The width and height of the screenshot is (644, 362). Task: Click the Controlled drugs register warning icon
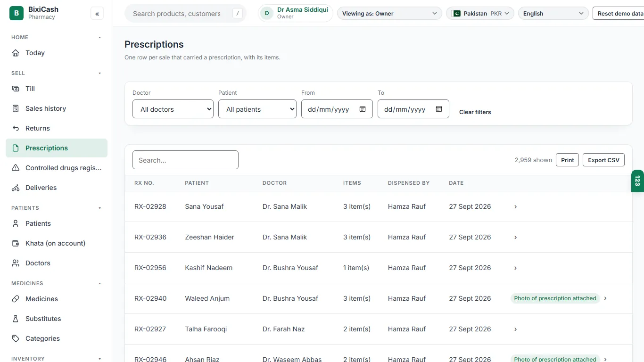click(16, 168)
